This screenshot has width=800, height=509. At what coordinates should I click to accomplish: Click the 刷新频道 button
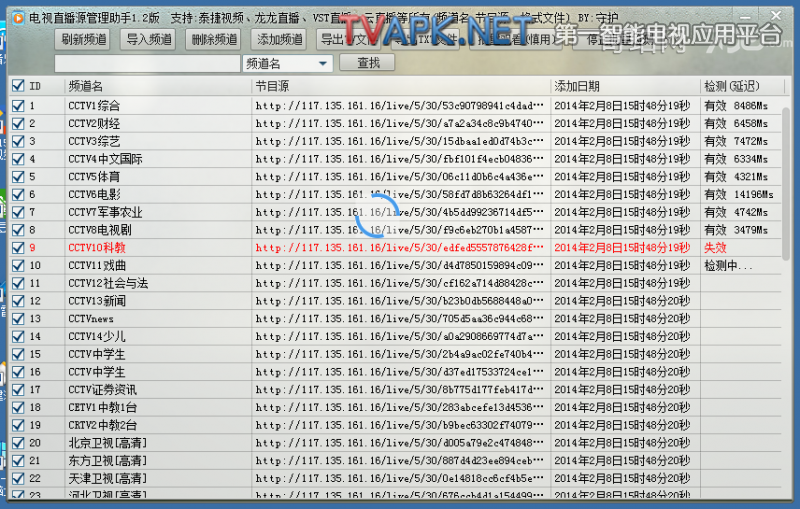pyautogui.click(x=83, y=39)
